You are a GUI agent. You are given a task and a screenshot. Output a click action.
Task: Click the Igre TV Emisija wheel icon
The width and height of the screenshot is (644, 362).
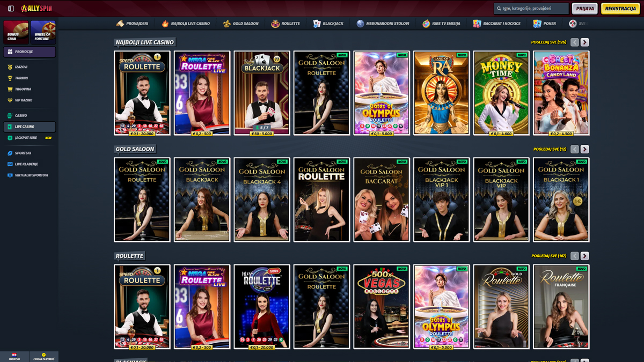[x=426, y=24]
